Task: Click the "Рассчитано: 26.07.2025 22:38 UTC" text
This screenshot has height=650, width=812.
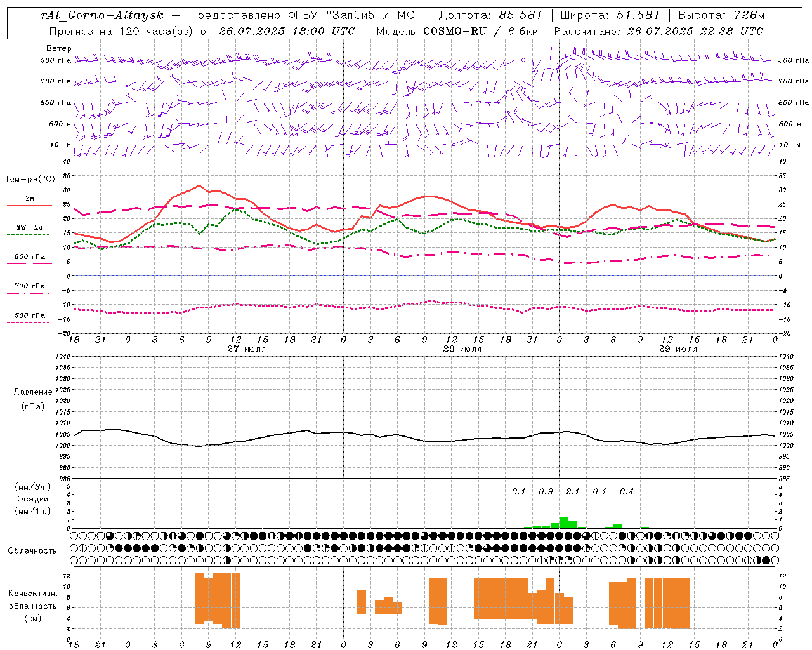Action: click(x=658, y=31)
